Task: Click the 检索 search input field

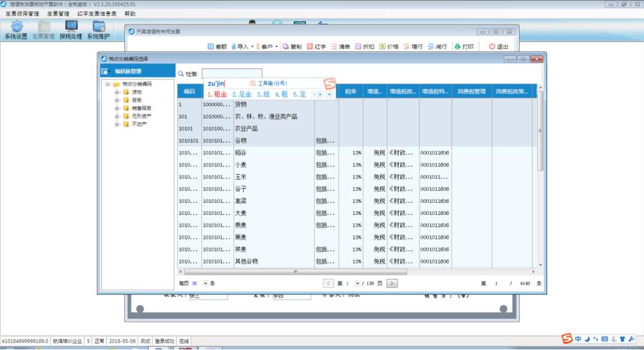Action: (x=232, y=74)
